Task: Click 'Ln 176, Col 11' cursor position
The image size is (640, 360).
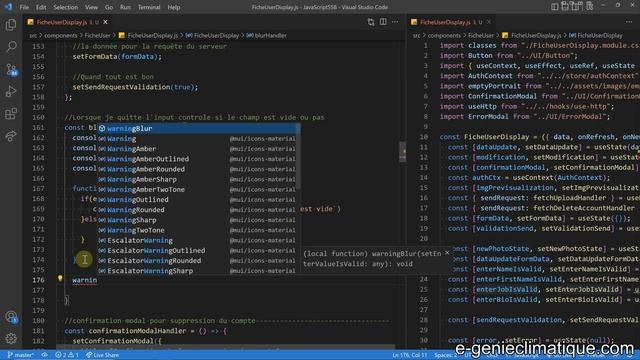Action: coord(409,355)
